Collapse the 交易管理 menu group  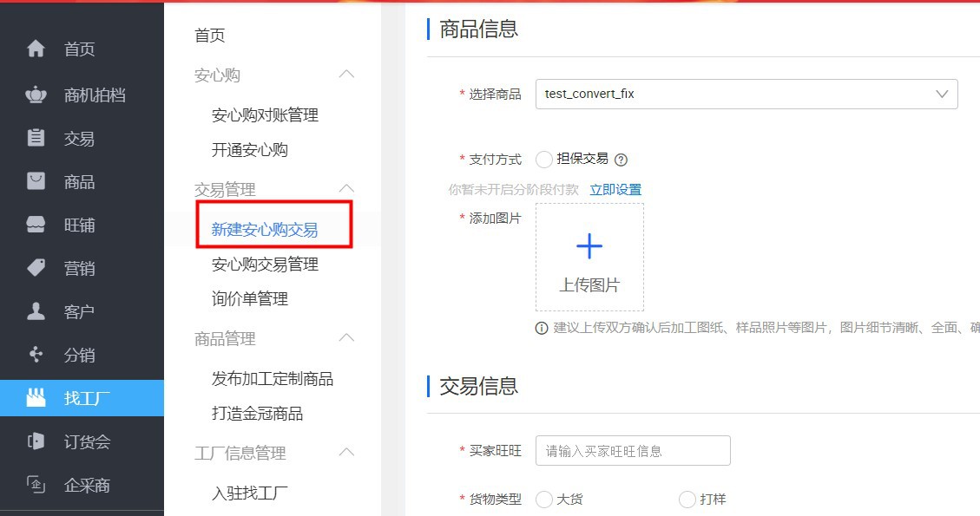point(346,187)
